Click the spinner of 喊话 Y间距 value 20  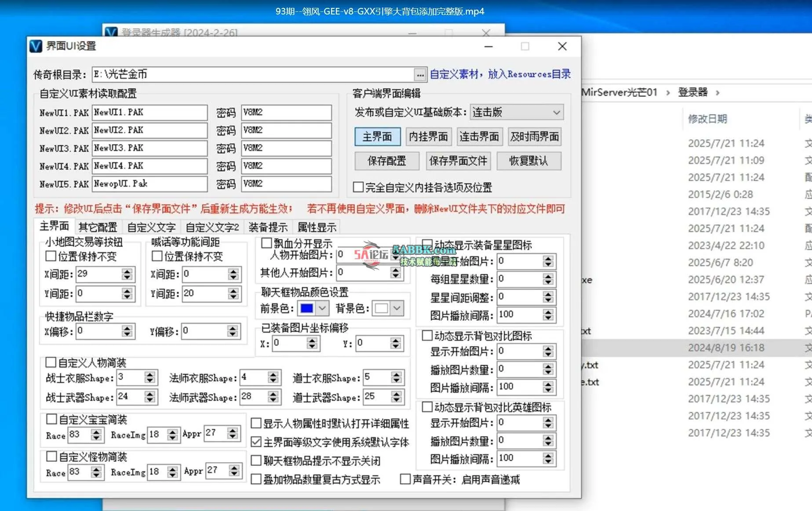(233, 294)
